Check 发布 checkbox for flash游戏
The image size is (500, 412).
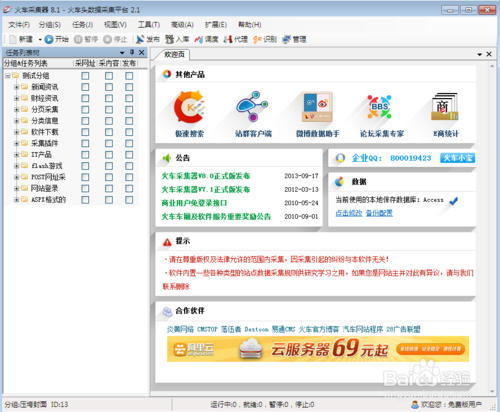pos(129,166)
